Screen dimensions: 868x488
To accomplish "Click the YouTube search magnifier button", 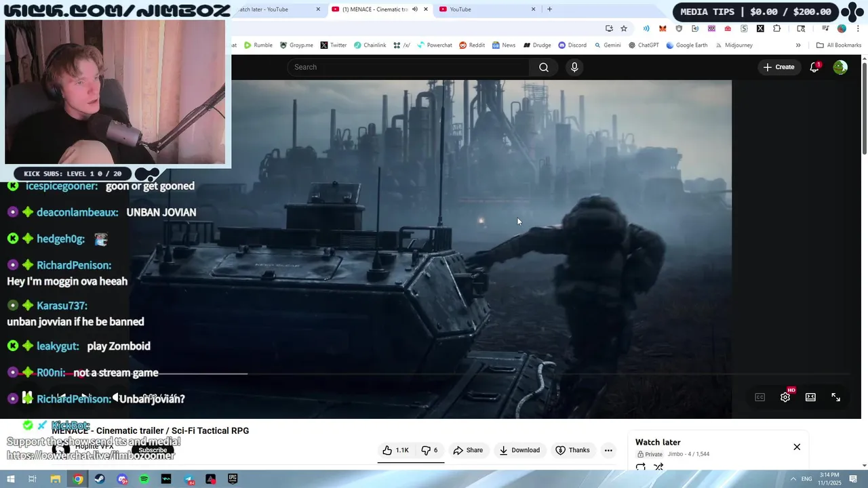I will pos(544,67).
